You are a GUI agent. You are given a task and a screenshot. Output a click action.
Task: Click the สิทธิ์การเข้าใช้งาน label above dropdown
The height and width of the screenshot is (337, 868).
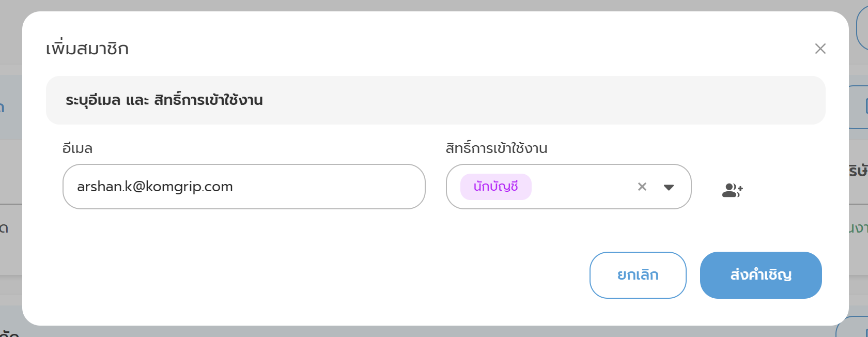[x=496, y=148]
